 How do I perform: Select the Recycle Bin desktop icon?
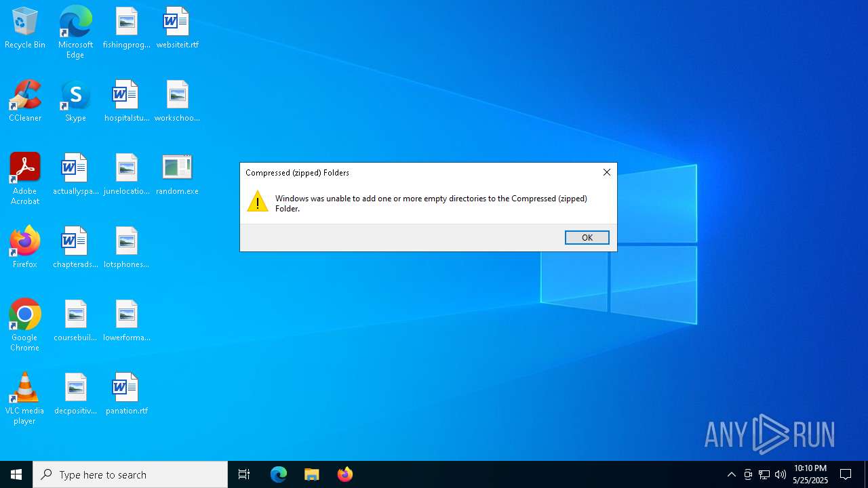(25, 28)
